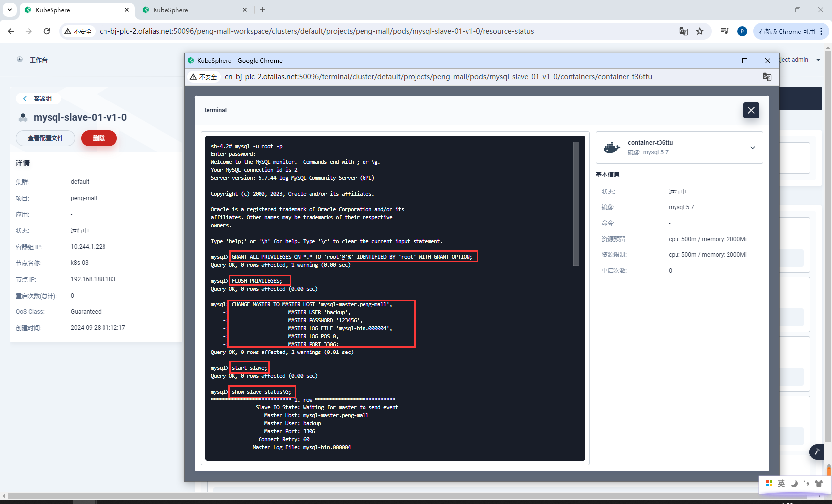Open the media control icon in Chrome toolbar

click(725, 31)
